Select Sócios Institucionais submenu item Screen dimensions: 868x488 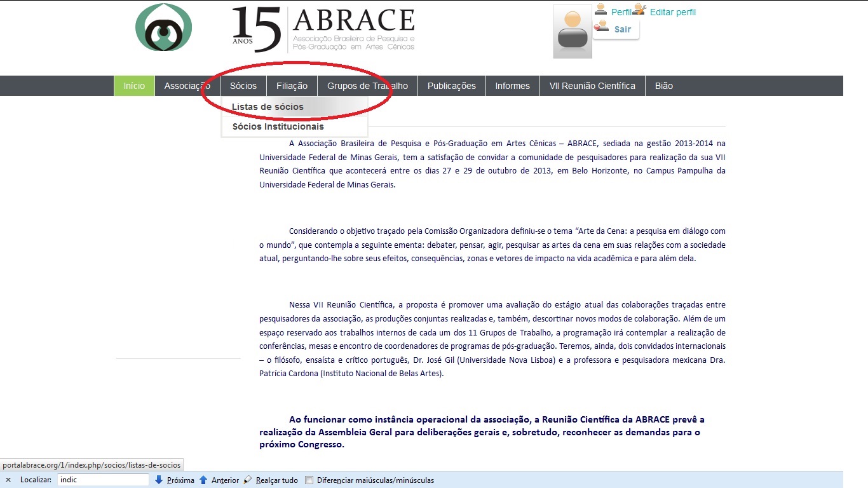278,126
